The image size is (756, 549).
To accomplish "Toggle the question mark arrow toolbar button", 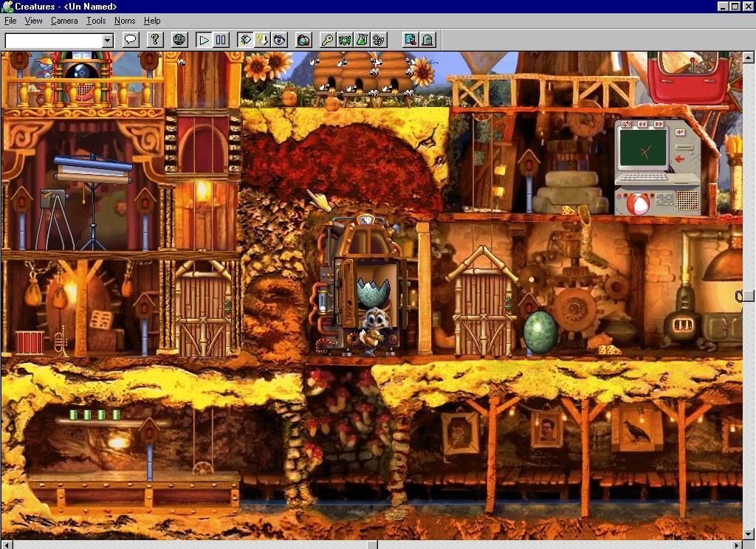I will tap(262, 40).
